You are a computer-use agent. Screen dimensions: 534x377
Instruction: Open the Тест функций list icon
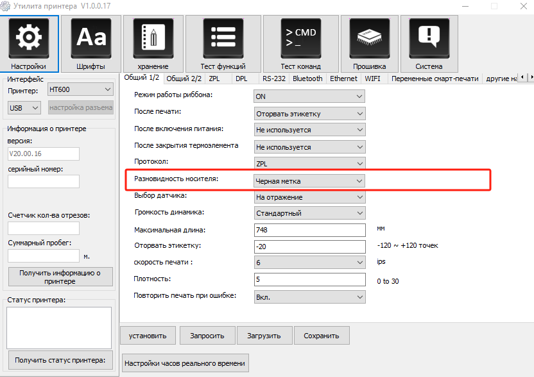point(223,44)
